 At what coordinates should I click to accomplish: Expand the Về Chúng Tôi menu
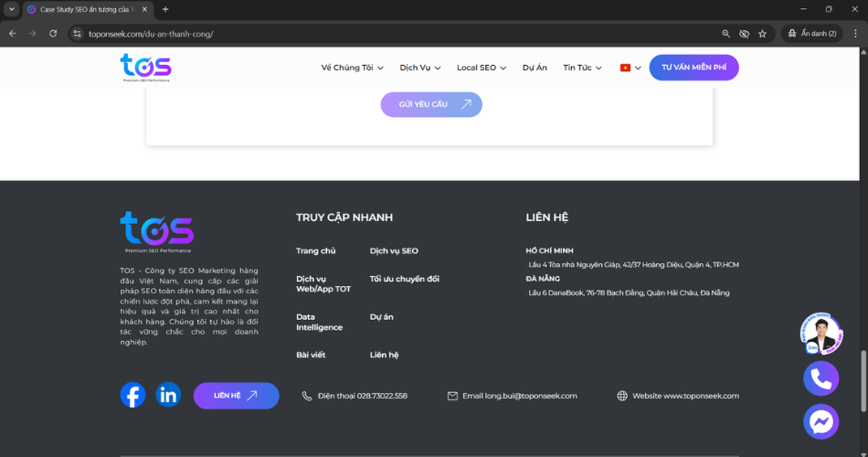pyautogui.click(x=352, y=68)
